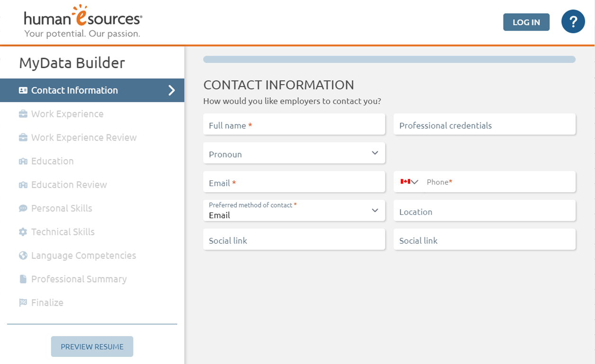Viewport: 595px width, 364px height.
Task: Click the help question mark icon
Action: pos(573,22)
